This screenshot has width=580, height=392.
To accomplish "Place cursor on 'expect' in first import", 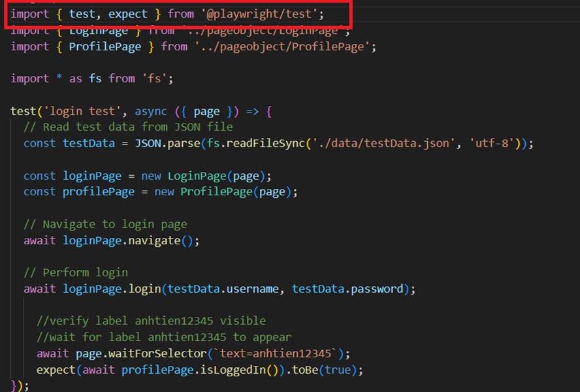I will pos(128,14).
